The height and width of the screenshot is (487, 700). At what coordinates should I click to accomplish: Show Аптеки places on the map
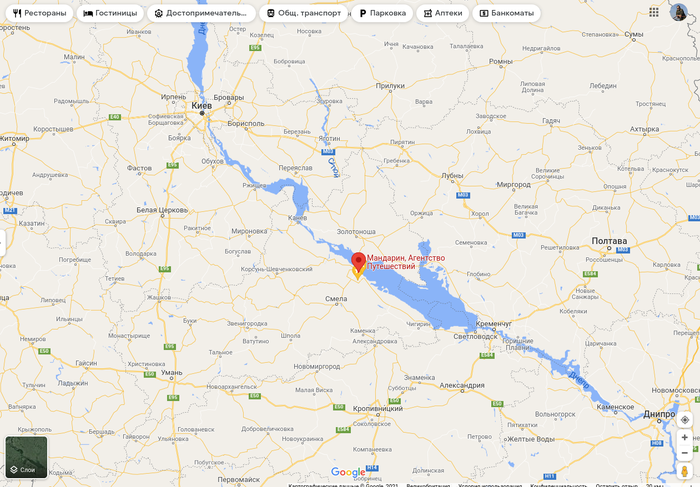443,13
